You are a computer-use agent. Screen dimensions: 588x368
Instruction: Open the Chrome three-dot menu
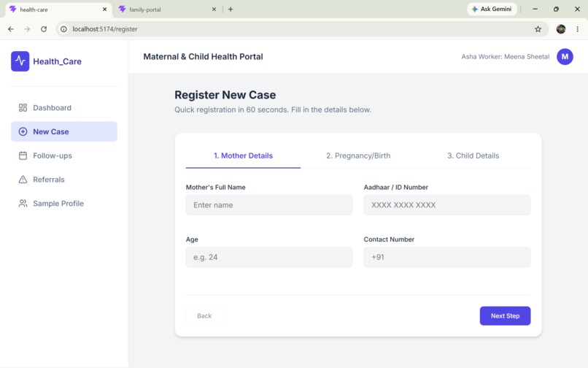click(x=578, y=29)
